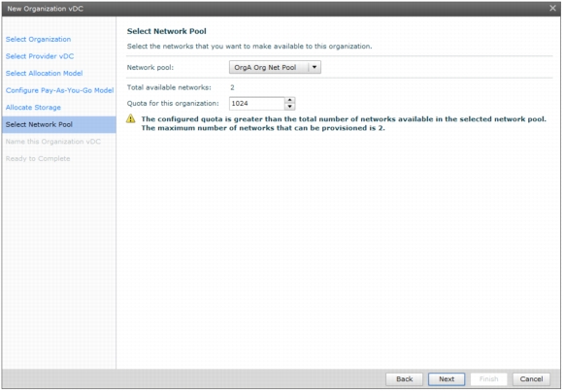Click the Ready to Complete step
The width and height of the screenshot is (564, 392).
click(38, 158)
